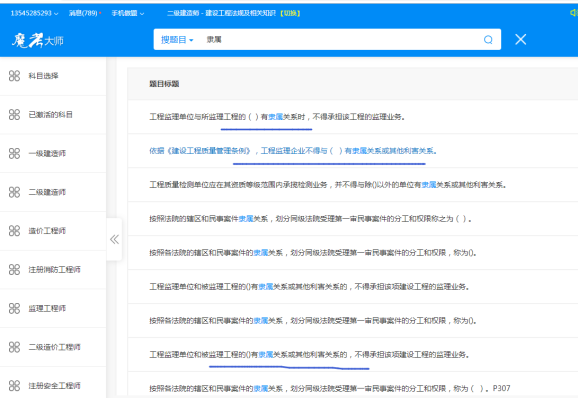
Task: Open the 搜题目 search type dropdown
Action: click(177, 40)
